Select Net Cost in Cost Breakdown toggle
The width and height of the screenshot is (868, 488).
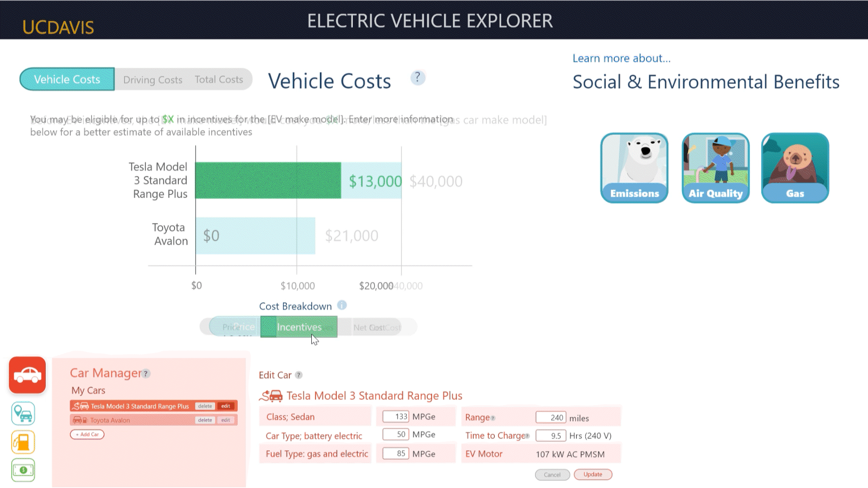[x=376, y=327]
